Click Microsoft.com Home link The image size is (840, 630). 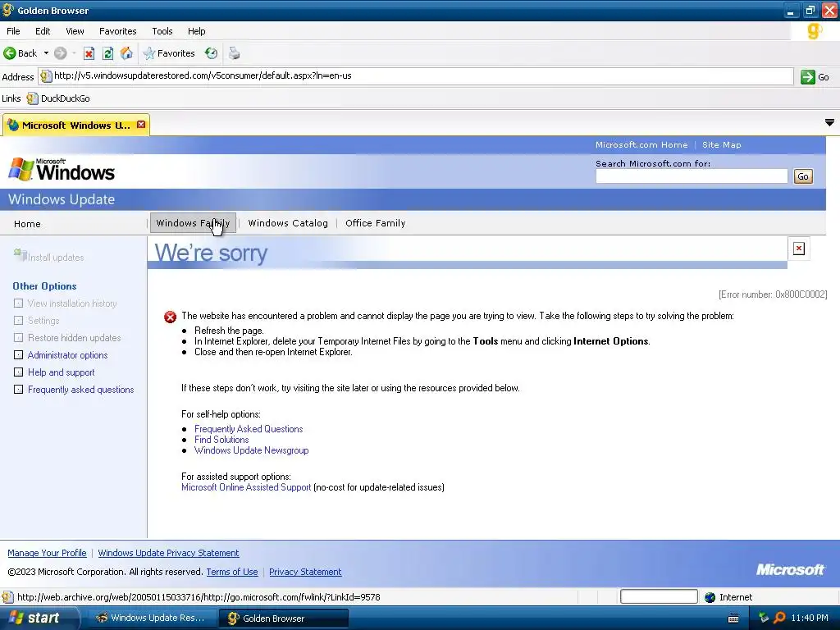tap(641, 144)
